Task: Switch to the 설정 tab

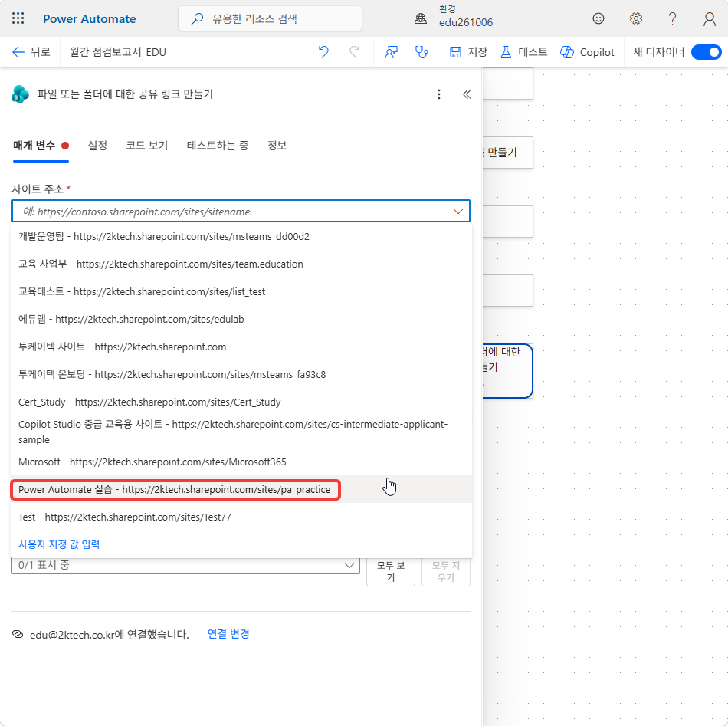Action: pos(97,146)
